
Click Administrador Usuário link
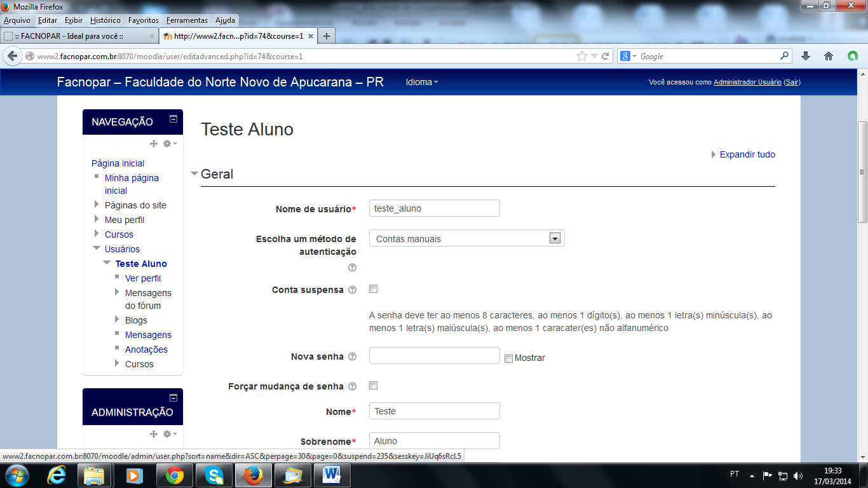tap(747, 82)
